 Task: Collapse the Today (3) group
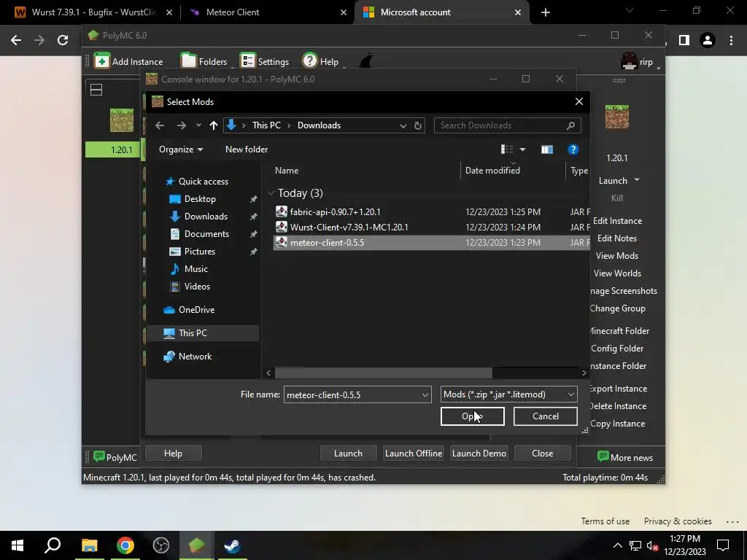click(x=271, y=192)
